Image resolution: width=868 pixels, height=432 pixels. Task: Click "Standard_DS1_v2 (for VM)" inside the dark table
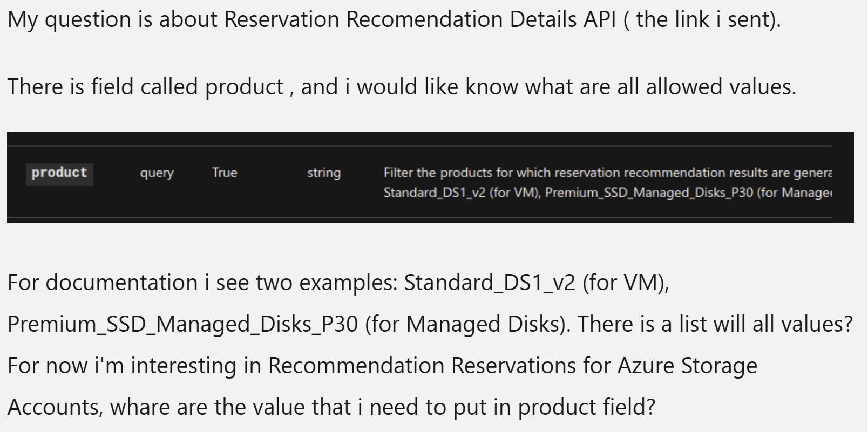click(x=462, y=193)
